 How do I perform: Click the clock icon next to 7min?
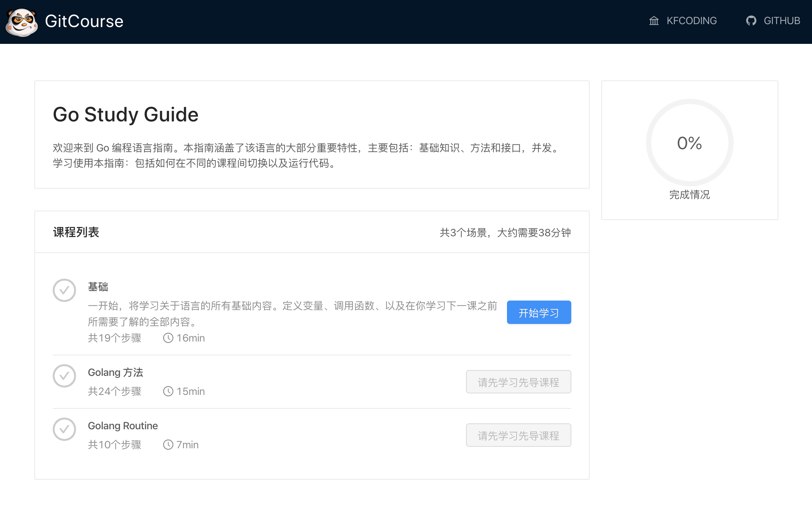point(168,445)
